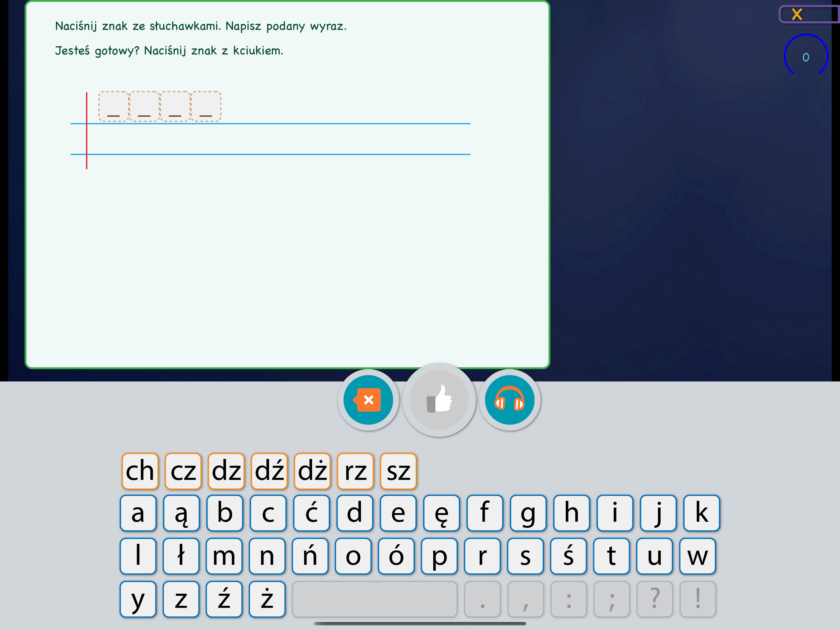Tap the plain letter 'z' key
The image size is (840, 630).
pyautogui.click(x=181, y=599)
